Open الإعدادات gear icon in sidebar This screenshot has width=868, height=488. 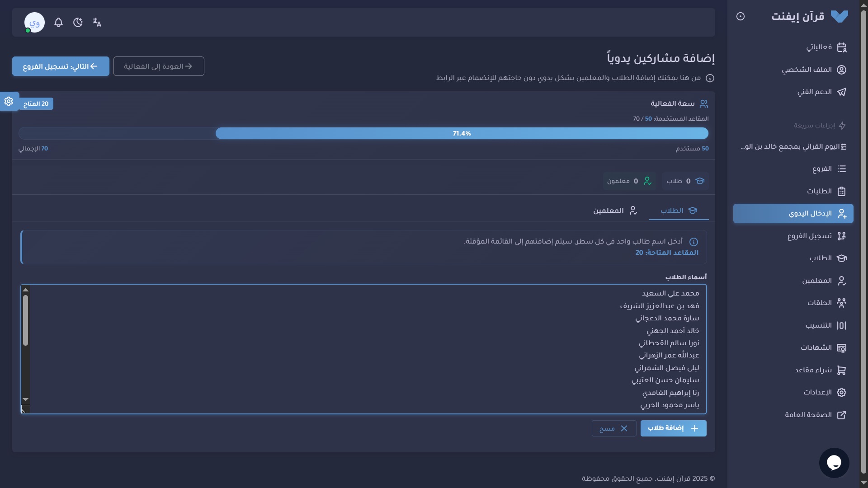coord(841,392)
